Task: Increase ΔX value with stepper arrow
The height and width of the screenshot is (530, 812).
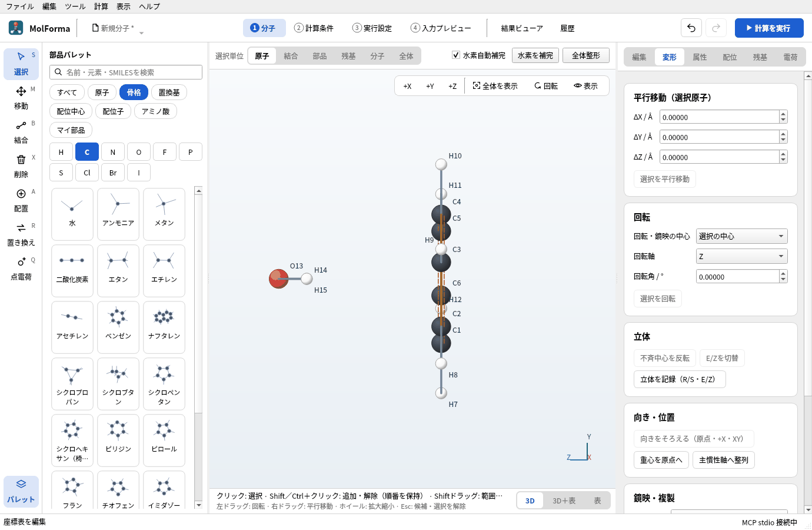Action: [783, 114]
